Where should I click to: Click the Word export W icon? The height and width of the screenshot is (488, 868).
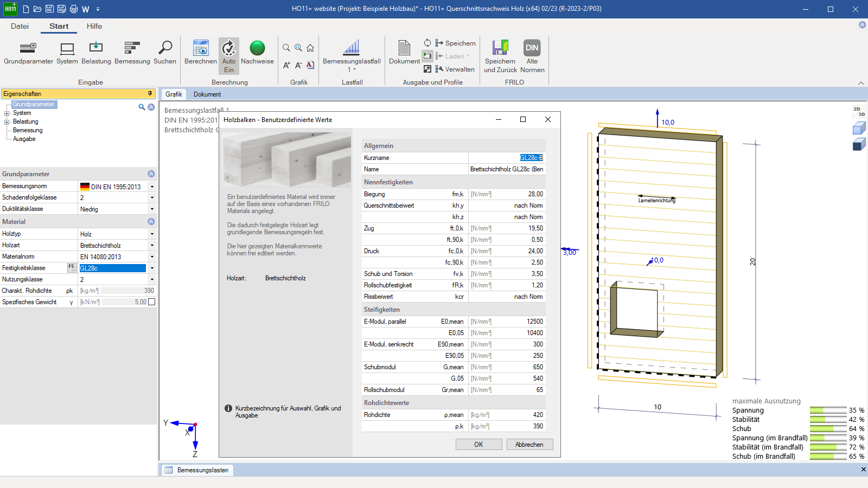(x=86, y=9)
